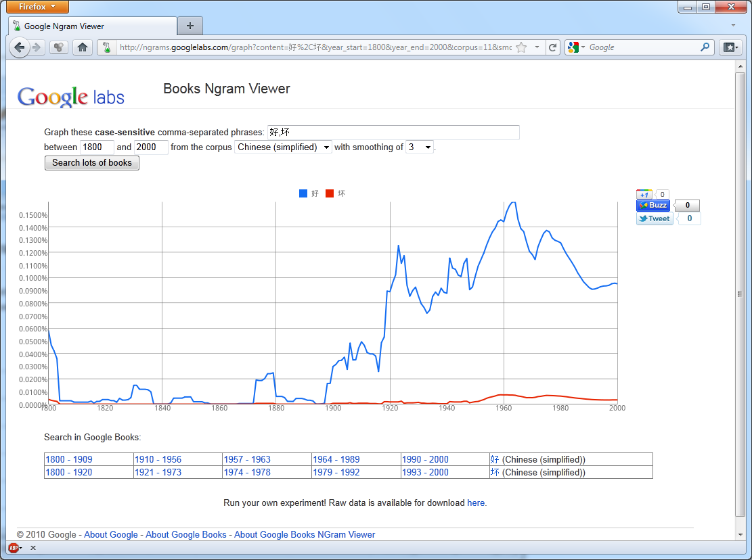Open the address bar history dropdown arrow
The image size is (752, 560).
pyautogui.click(x=537, y=47)
